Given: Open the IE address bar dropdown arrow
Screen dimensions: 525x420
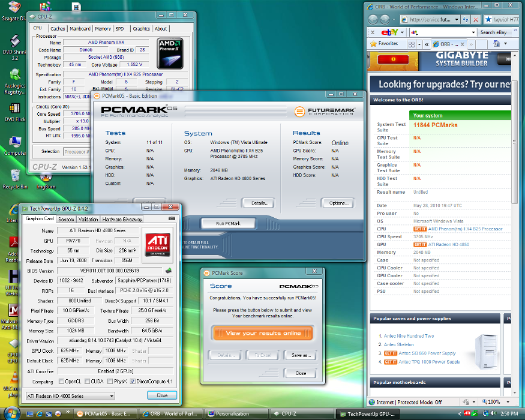Looking at the screenshot, I should click(x=457, y=19).
